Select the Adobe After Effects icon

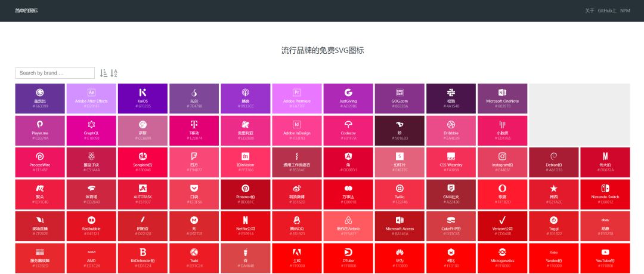pyautogui.click(x=91, y=98)
